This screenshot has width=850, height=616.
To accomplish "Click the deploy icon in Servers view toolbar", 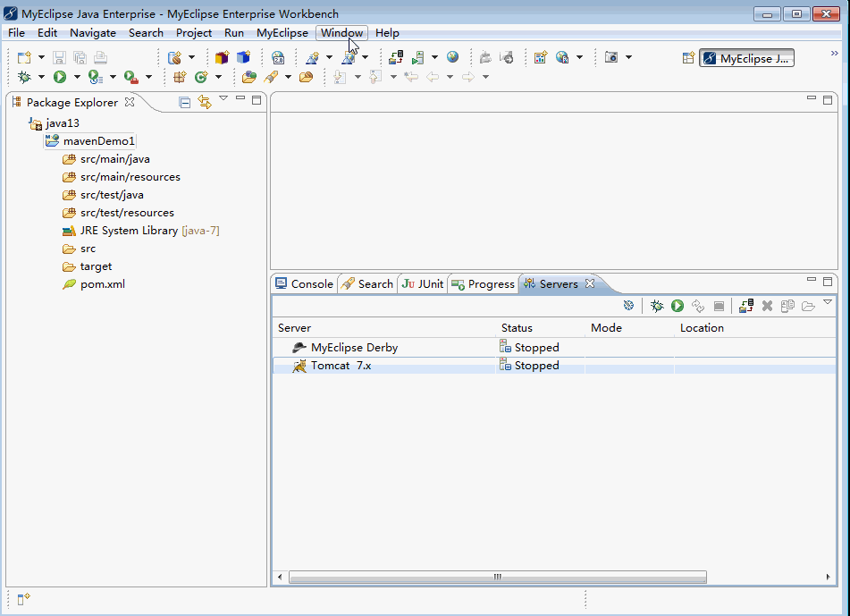I will tap(746, 306).
